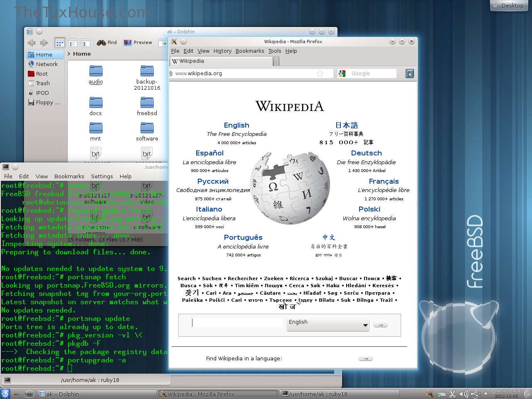Click the Google search engine icon

coord(342,74)
